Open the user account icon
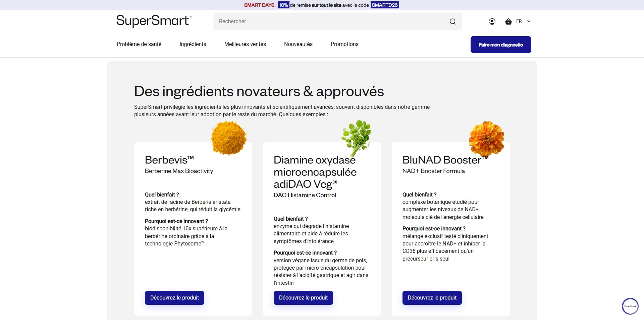The image size is (644, 320). click(492, 21)
